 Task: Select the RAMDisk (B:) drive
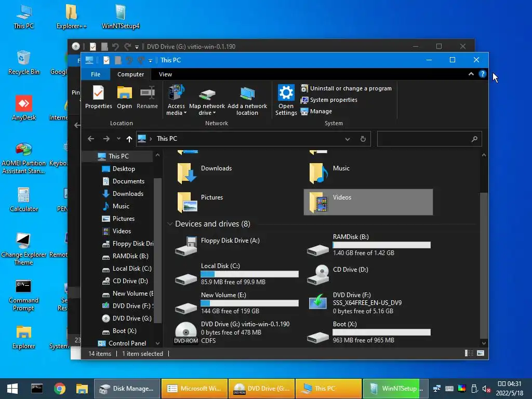(x=369, y=245)
